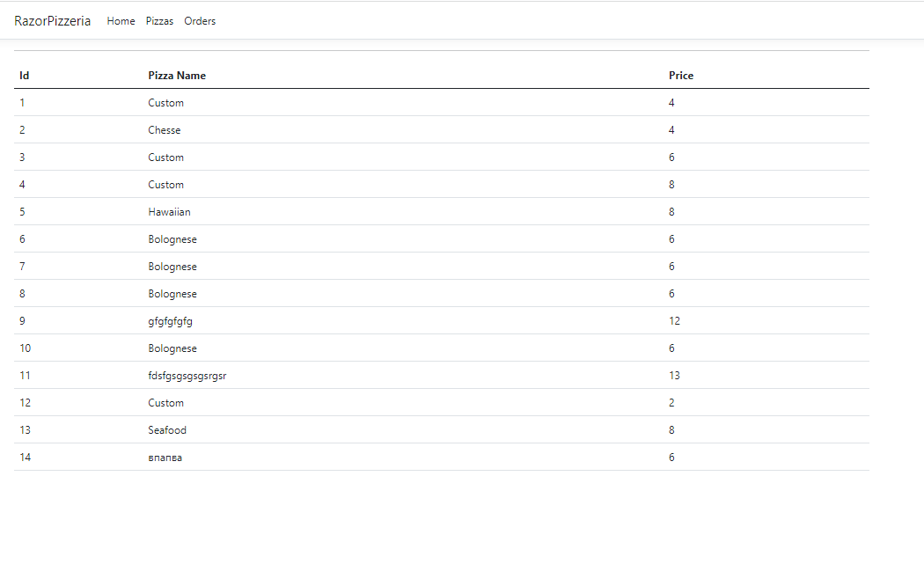
Task: Open the Orders page from navbar
Action: [200, 21]
